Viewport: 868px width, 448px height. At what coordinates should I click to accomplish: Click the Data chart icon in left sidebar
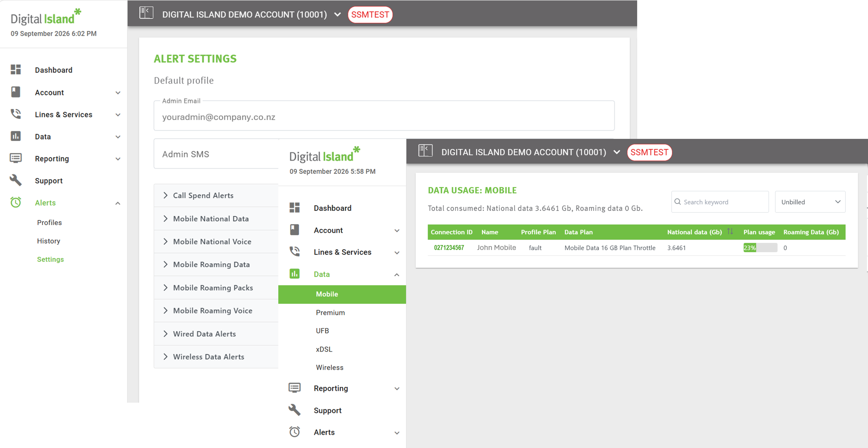16,136
